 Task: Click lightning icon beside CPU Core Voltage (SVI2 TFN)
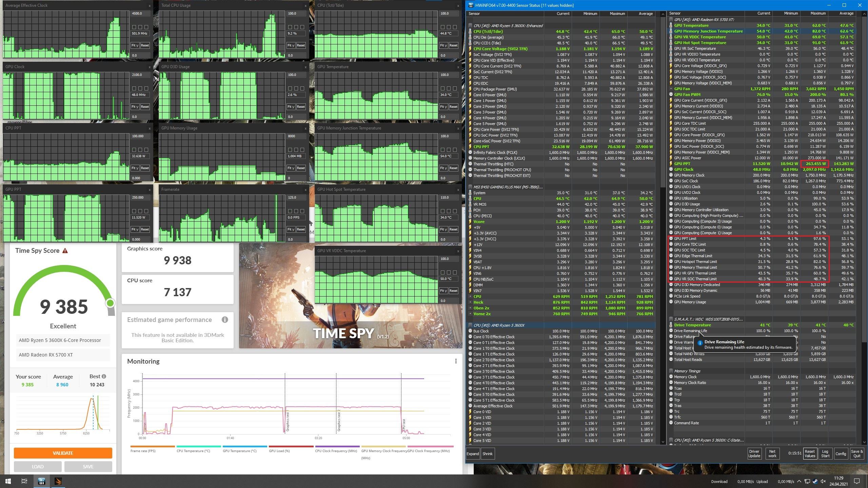[470, 49]
